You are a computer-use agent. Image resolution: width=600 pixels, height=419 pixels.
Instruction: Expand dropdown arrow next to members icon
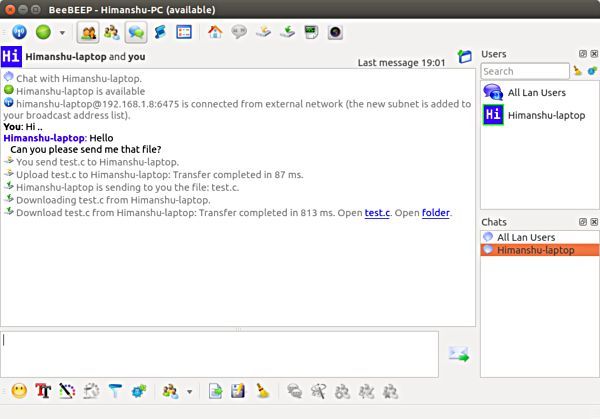189,392
